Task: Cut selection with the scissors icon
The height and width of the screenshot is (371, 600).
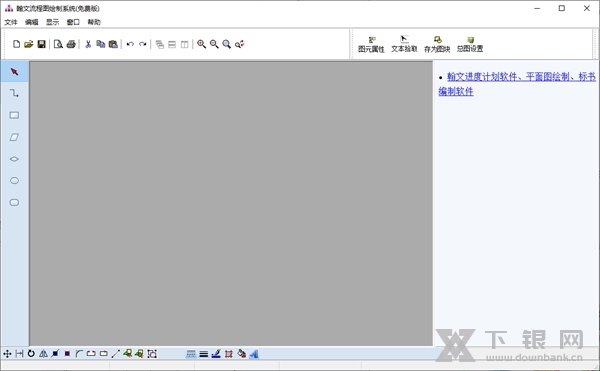Action: click(88, 44)
